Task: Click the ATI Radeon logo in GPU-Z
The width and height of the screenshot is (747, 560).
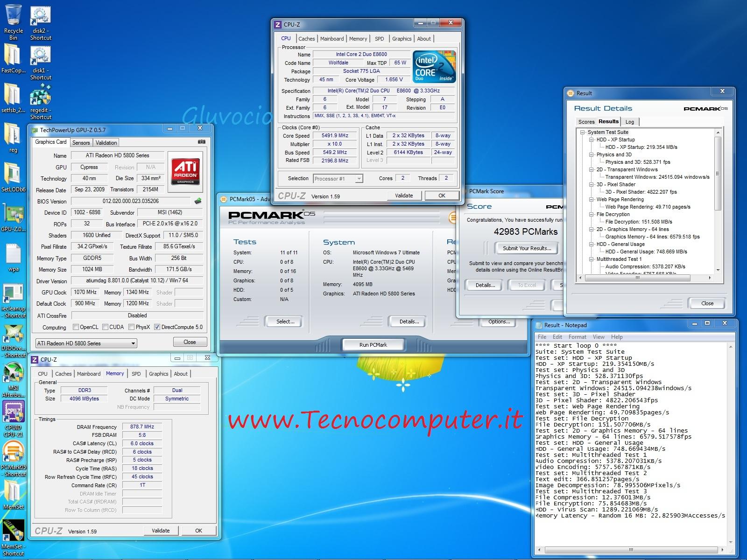Action: coord(185,172)
